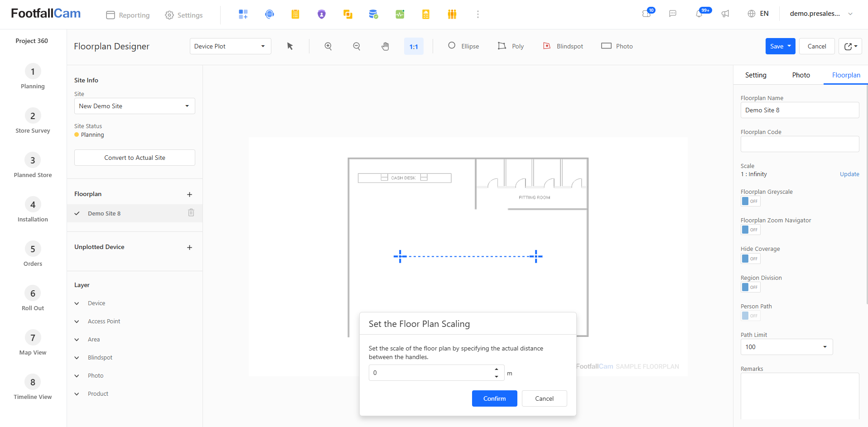
Task: Click the Update scale link
Action: pos(849,174)
